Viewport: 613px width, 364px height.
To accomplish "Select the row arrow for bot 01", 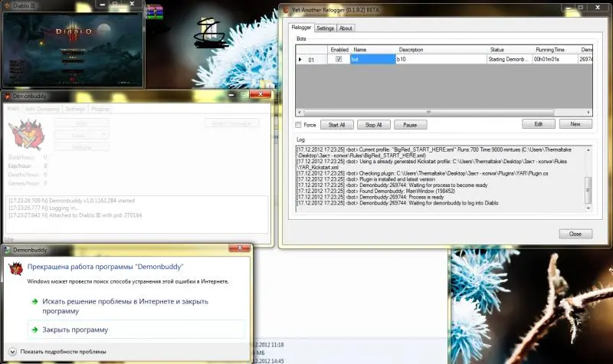I will click(x=300, y=59).
